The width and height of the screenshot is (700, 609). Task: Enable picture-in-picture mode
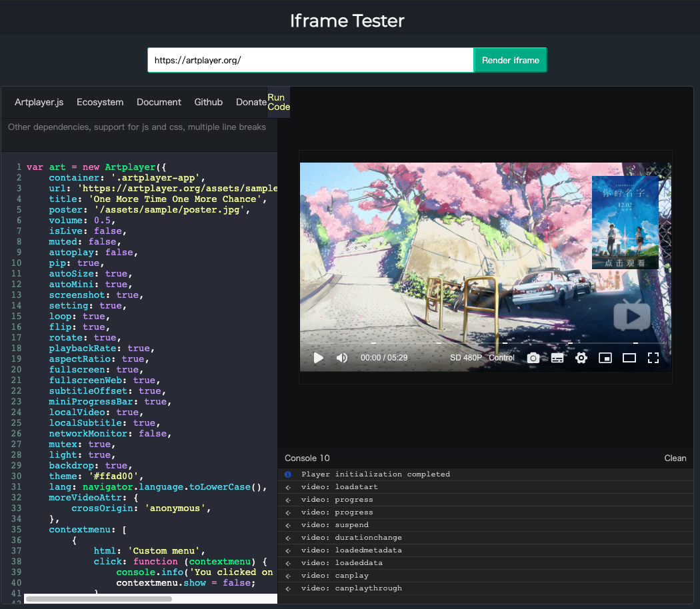tap(605, 358)
